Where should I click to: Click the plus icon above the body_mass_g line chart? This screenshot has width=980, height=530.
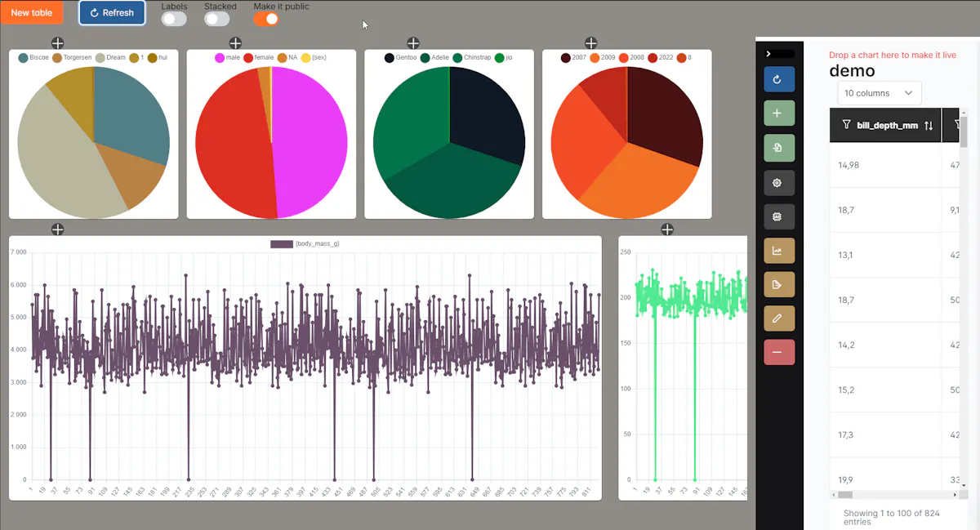[58, 229]
